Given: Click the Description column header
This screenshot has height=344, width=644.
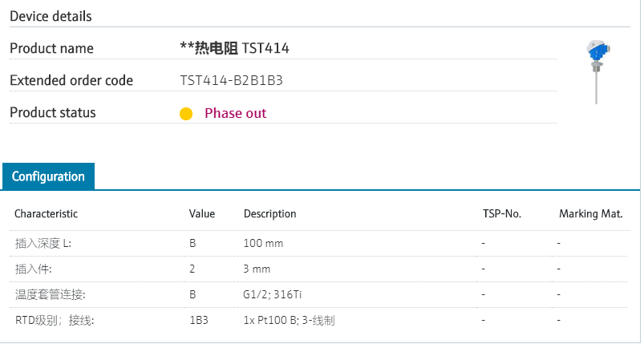Looking at the screenshot, I should [x=269, y=214].
